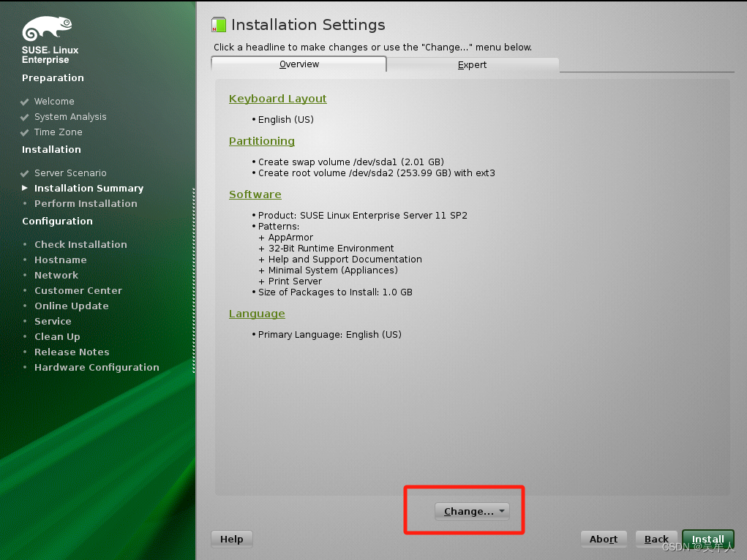The height and width of the screenshot is (560, 747).
Task: Click the Installation Settings title icon
Action: tap(219, 25)
